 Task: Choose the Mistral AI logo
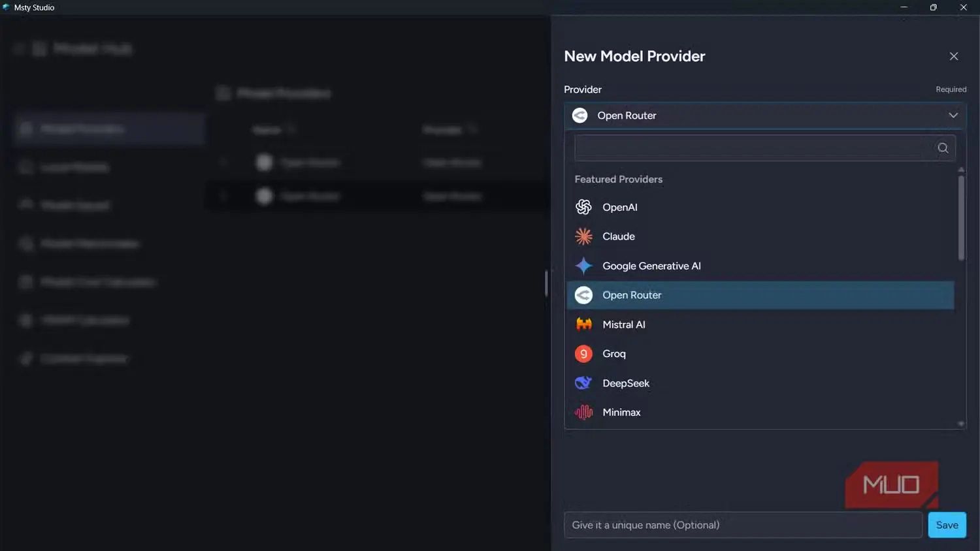[x=583, y=324]
